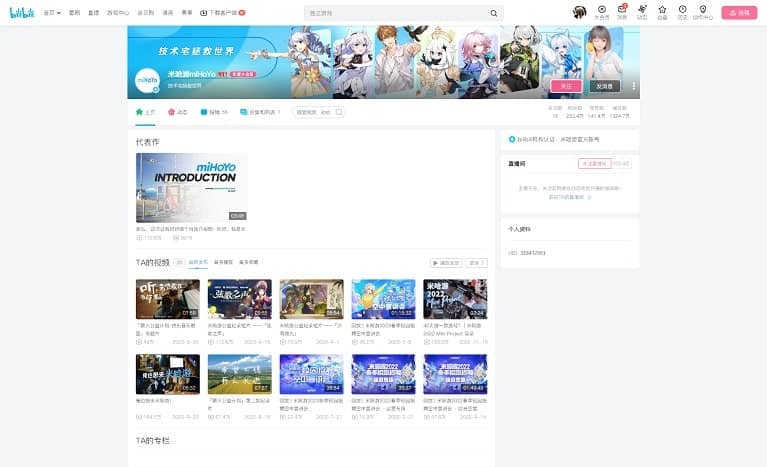
Task: Click the 粉丝数 followers count stat
Action: pyautogui.click(x=575, y=112)
